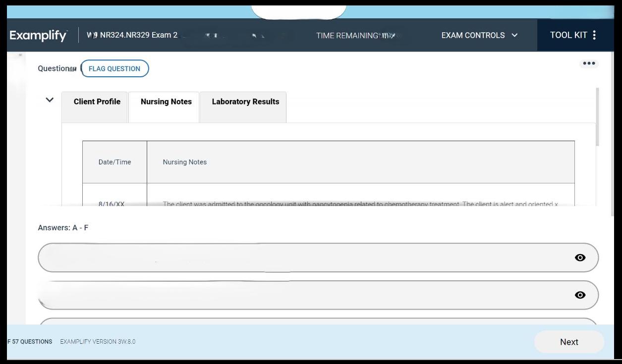Click the NR324.NR329 Exam 2 title
This screenshot has width=622, height=364.
pyautogui.click(x=139, y=35)
